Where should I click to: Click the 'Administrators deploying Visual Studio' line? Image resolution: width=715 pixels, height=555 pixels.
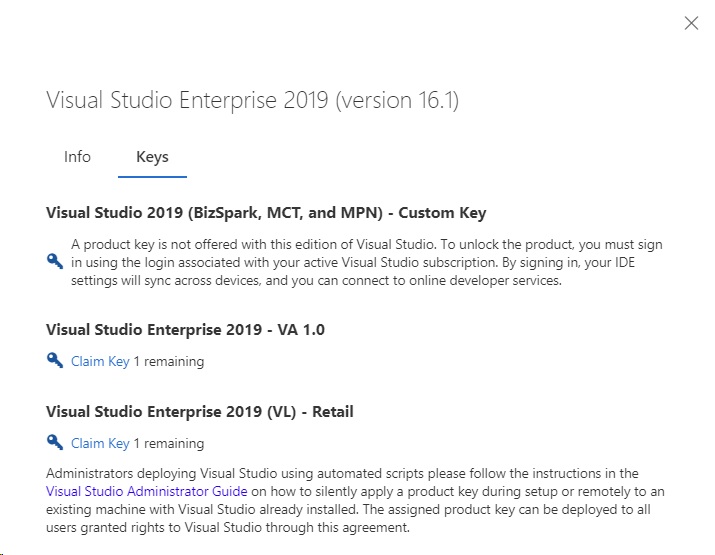(x=342, y=473)
